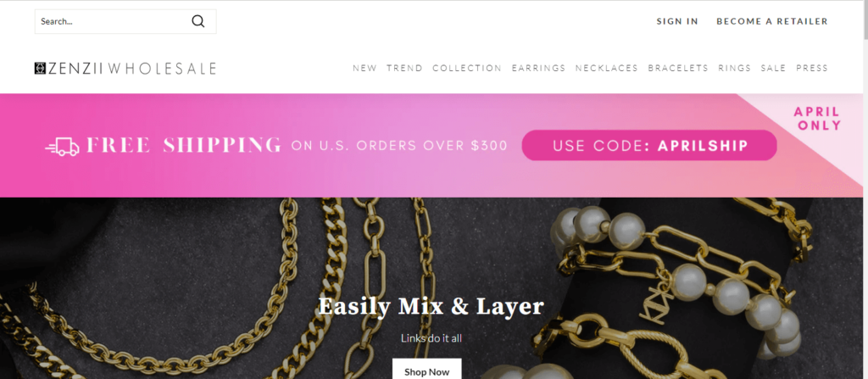Open the NECKLACES category
This screenshot has height=379, width=868.
pos(606,68)
